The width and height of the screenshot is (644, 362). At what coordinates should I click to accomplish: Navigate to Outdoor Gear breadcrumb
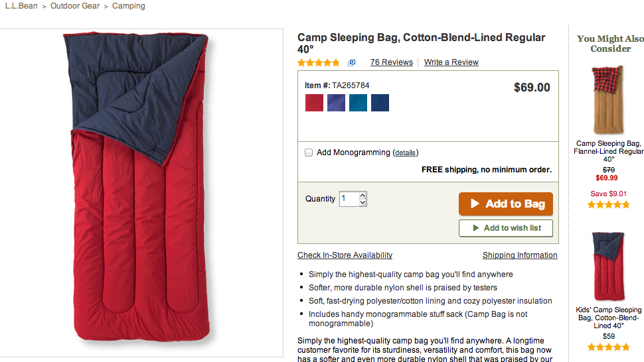tap(76, 6)
